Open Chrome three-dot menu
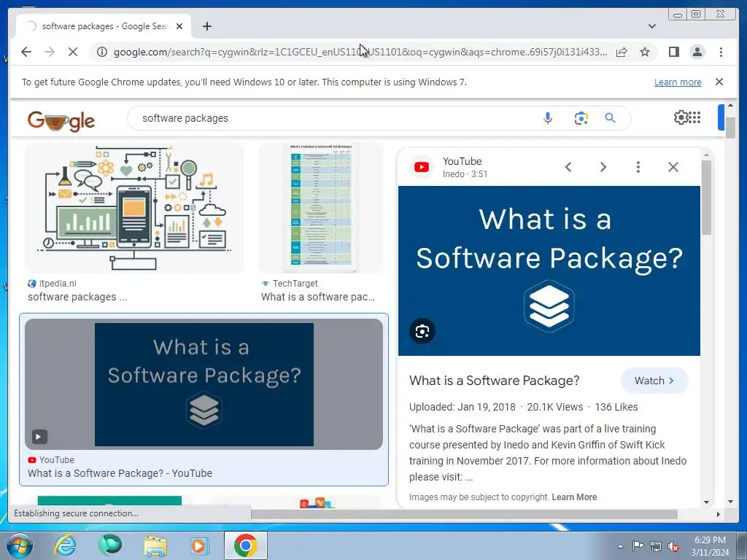 click(x=721, y=52)
